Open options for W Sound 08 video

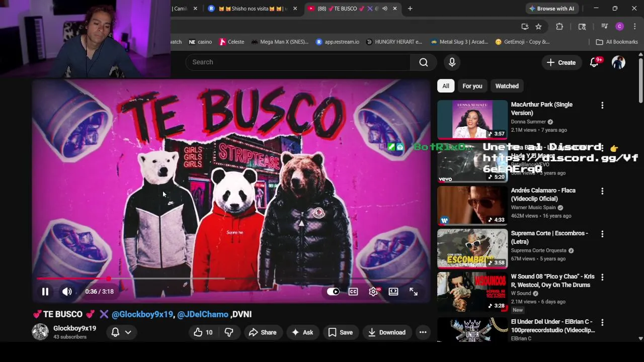pyautogui.click(x=602, y=277)
